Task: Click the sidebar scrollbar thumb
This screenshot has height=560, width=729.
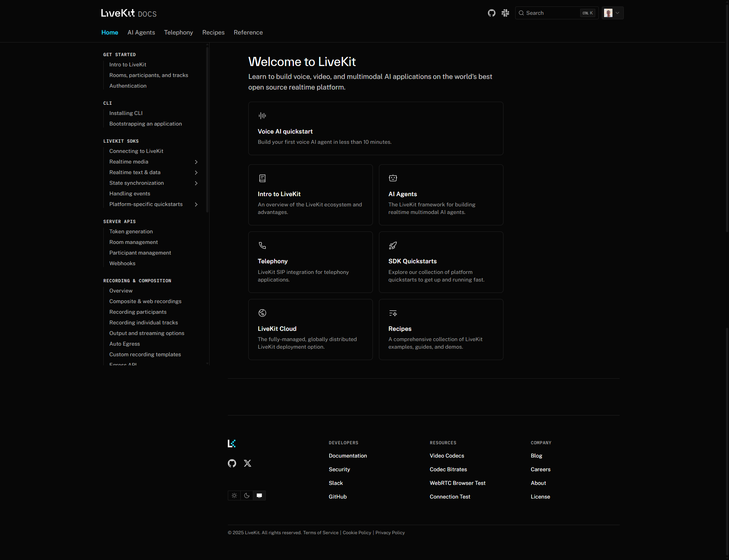Action: coord(207,129)
